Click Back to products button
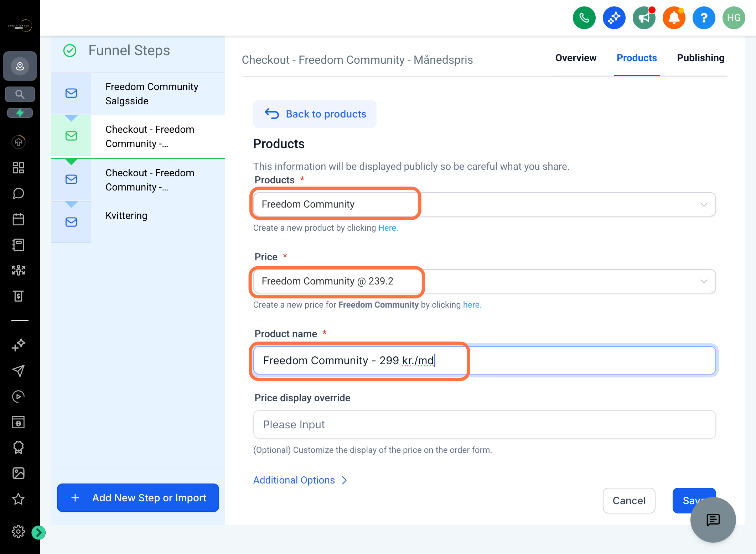 point(315,114)
